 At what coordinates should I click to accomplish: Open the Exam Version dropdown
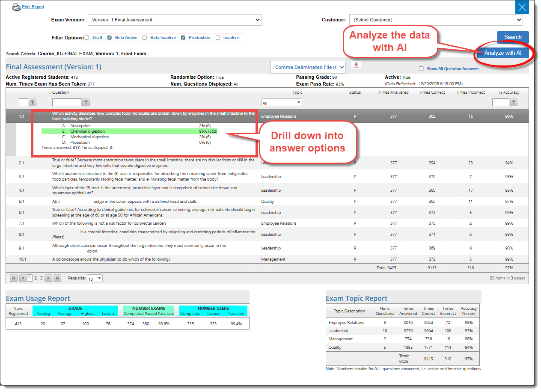(x=174, y=20)
